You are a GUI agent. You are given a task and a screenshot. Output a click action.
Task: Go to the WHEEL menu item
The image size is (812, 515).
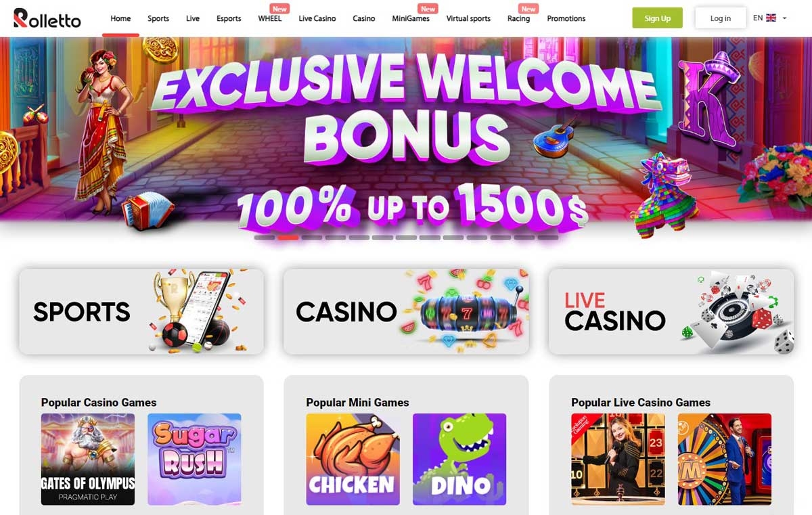[x=270, y=18]
